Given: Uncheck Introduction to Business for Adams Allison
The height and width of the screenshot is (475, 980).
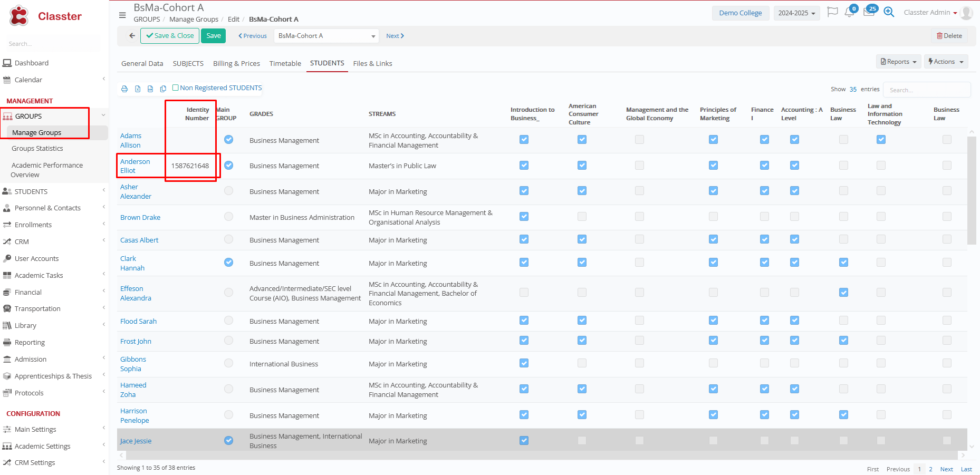Looking at the screenshot, I should coord(524,140).
